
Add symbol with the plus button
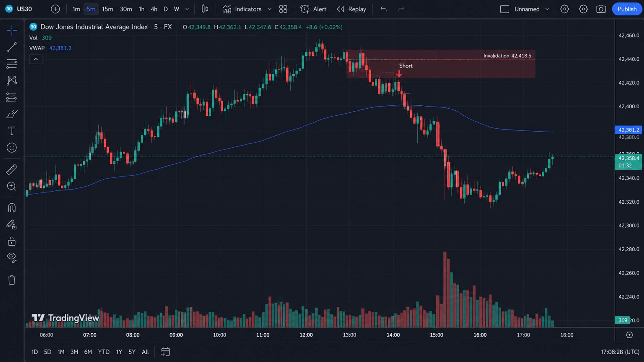pyautogui.click(x=55, y=9)
